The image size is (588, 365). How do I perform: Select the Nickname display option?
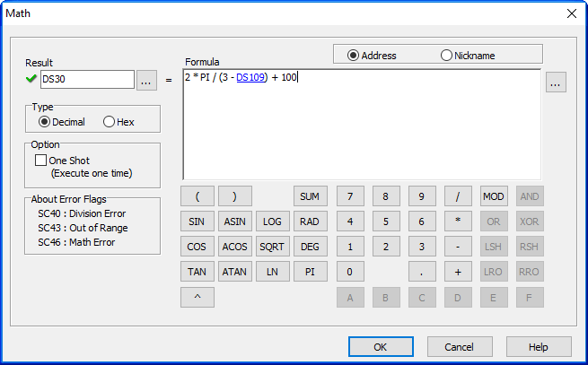446,56
